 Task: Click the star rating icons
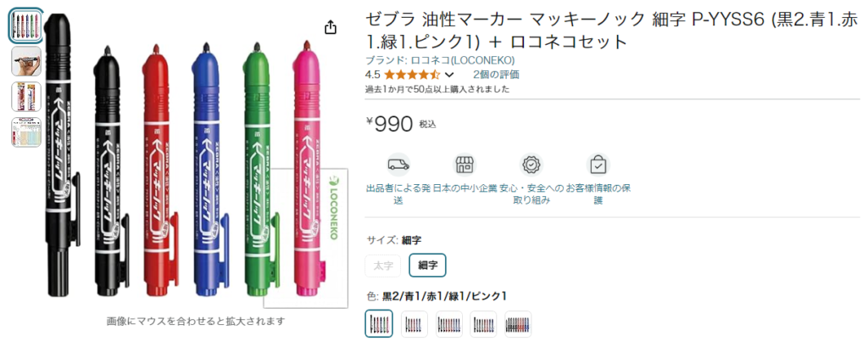coord(412,75)
